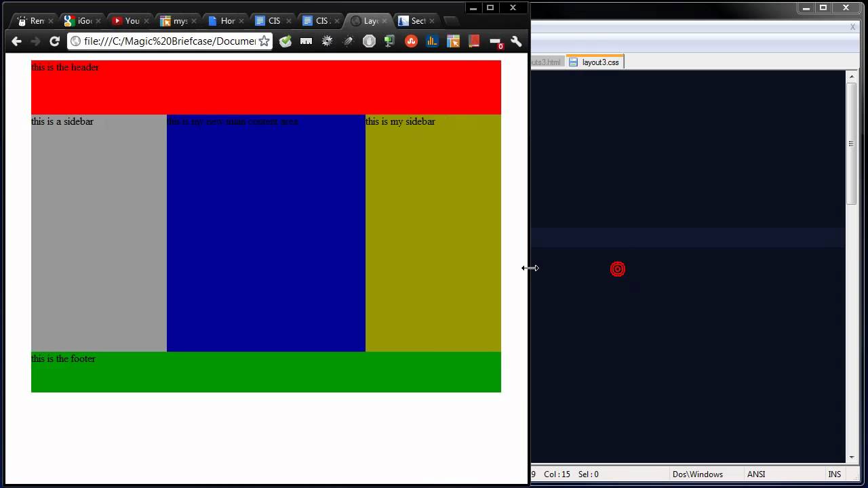Click the 'Col : 15' status entry
Screen dimensions: 868x488
click(557, 474)
